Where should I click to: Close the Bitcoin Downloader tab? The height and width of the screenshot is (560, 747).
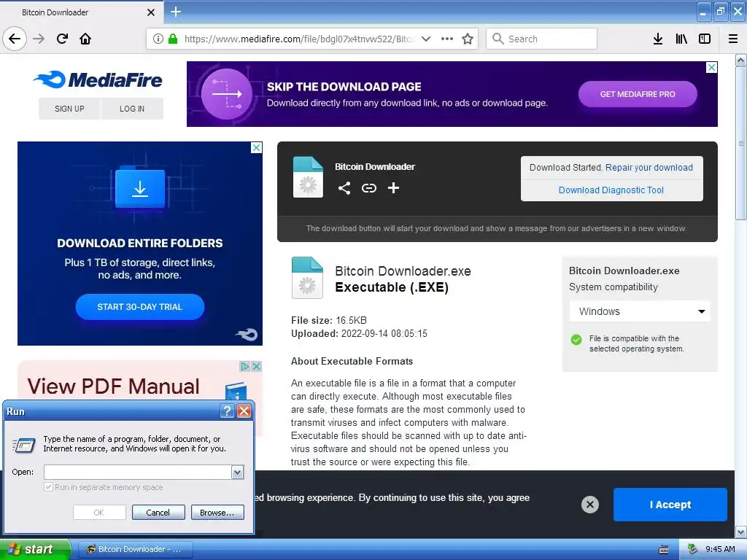click(x=151, y=12)
